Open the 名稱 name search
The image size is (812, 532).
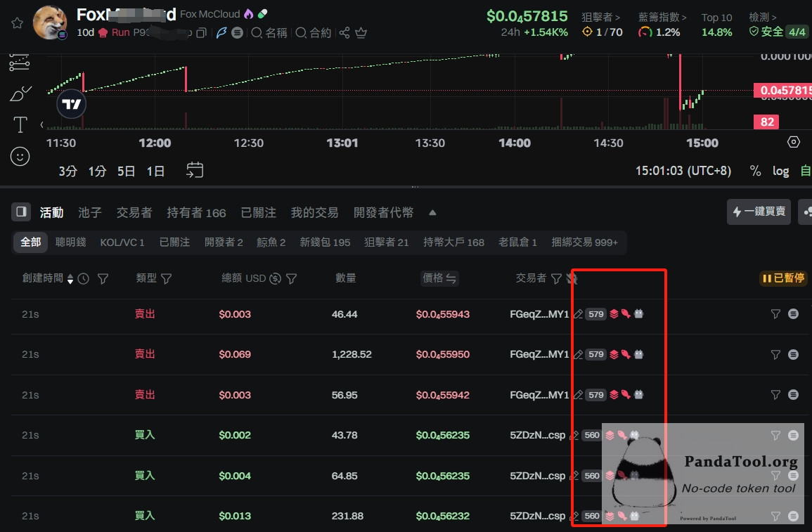coord(269,33)
